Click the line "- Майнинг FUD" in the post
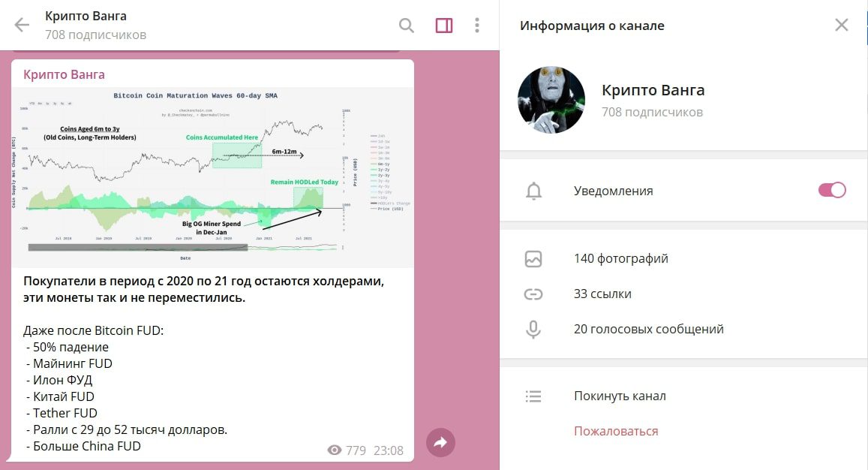Viewport: 868px width, 470px height. [69, 363]
